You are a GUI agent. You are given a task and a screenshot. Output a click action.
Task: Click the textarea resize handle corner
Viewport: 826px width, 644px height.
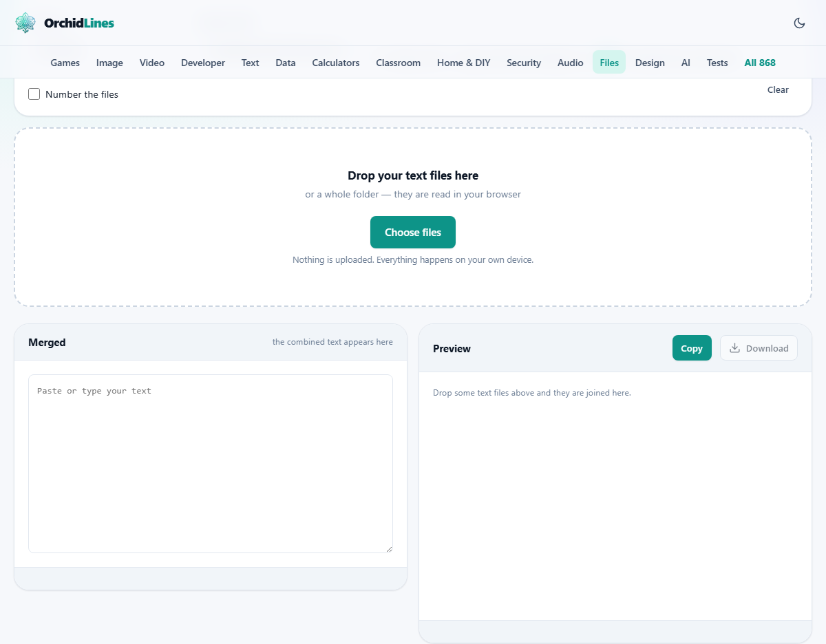(388, 548)
